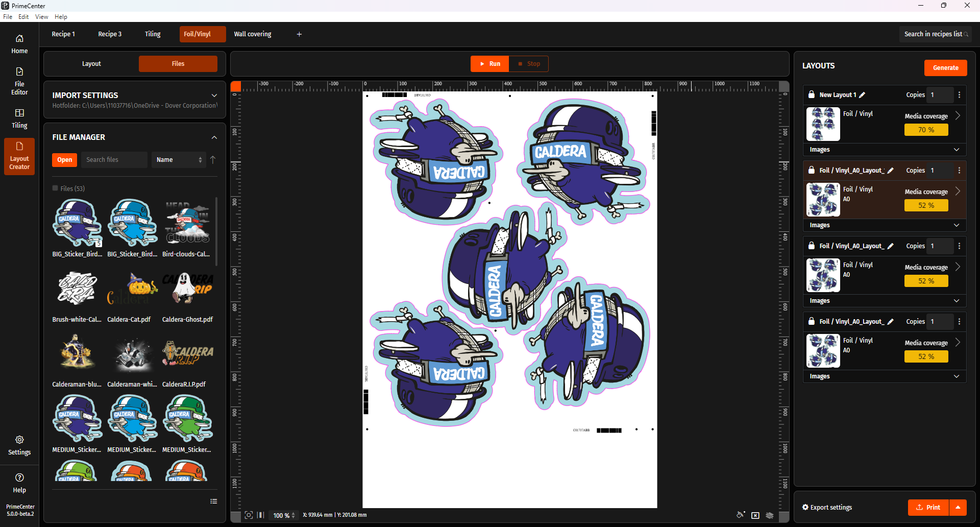Rename New Layout 1 with pencil icon
Image resolution: width=980 pixels, height=527 pixels.
[x=862, y=95]
